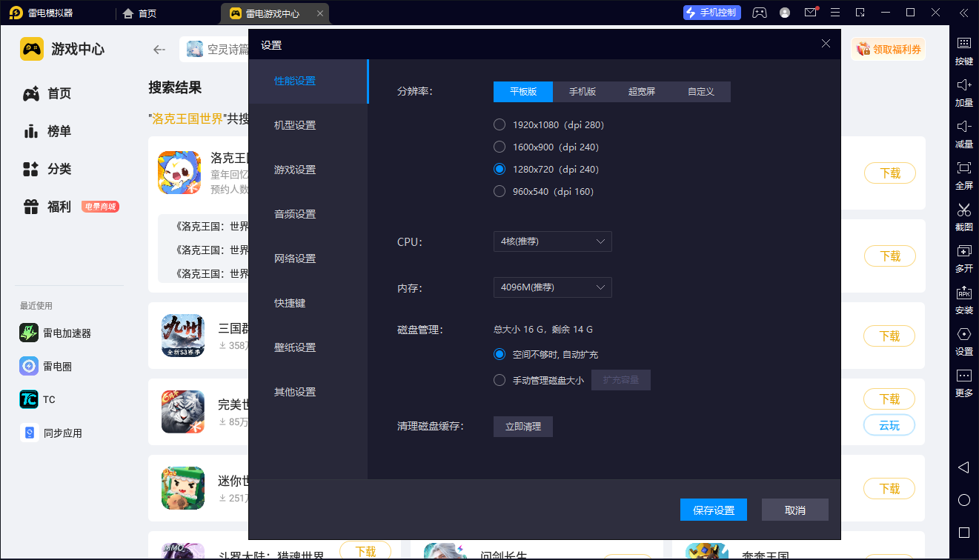Viewport: 979px width, 560px height.
Task: Close the 雷电游戏中心 tab
Action: click(x=319, y=13)
